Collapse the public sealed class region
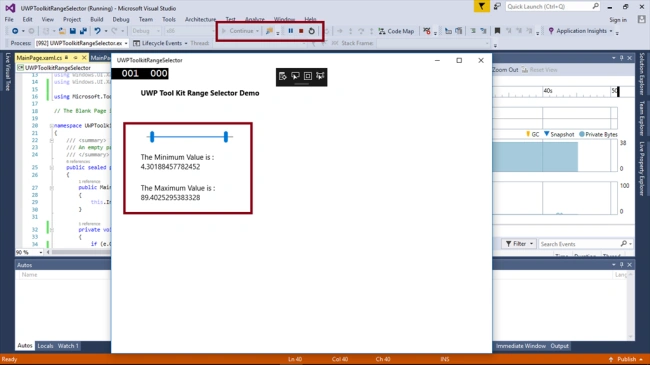 pyautogui.click(x=51, y=168)
